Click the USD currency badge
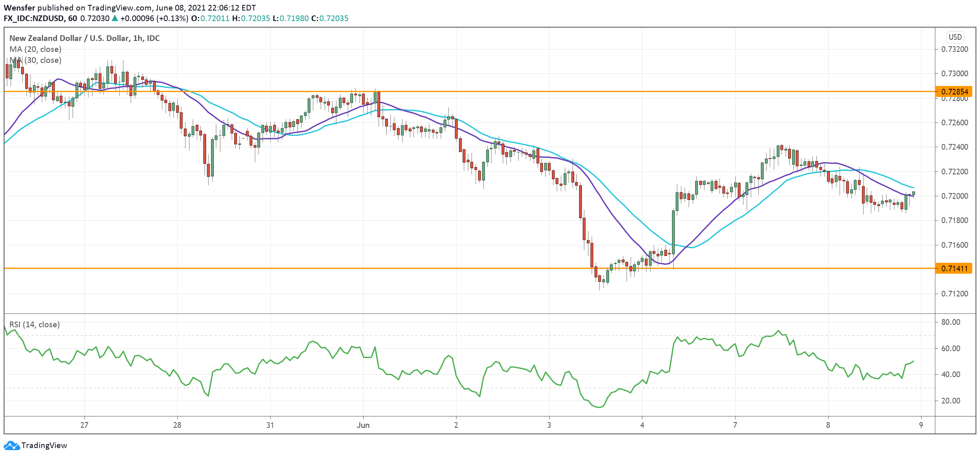This screenshot has height=457, width=980. [954, 37]
